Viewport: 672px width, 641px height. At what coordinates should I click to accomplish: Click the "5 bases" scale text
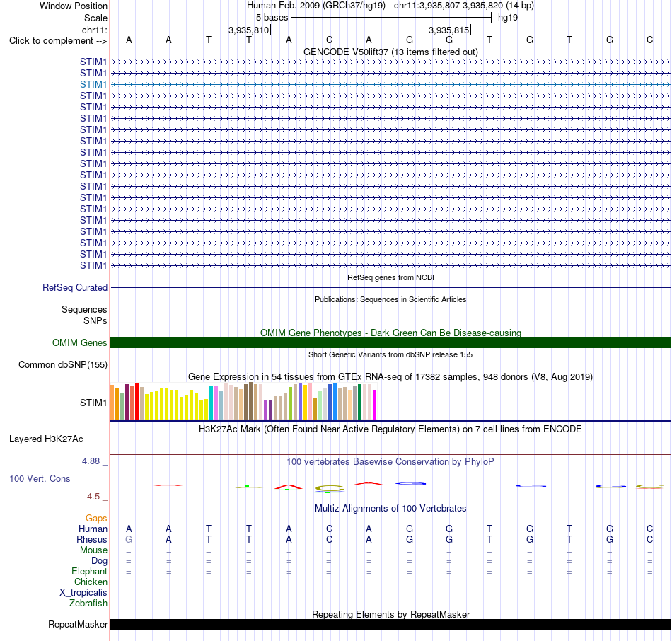(x=272, y=18)
